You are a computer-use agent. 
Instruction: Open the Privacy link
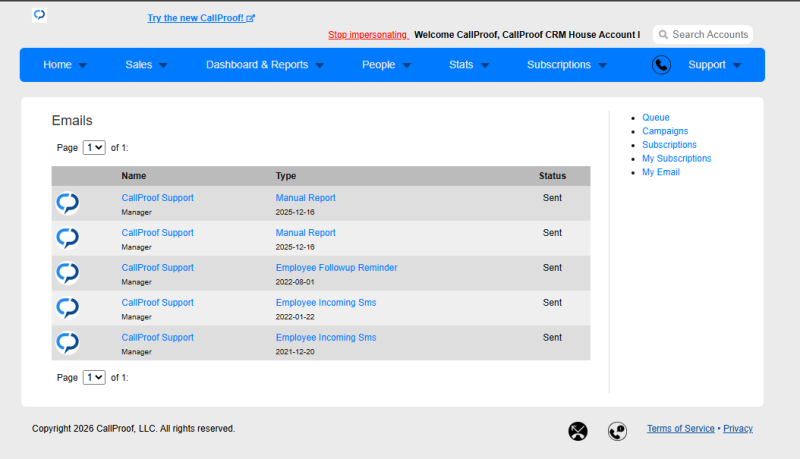tap(738, 428)
